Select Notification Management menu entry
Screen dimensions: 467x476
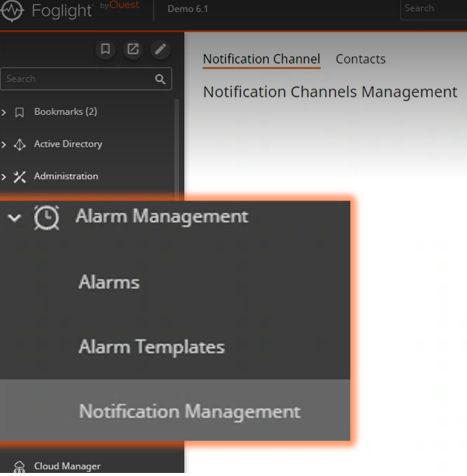[175, 410]
